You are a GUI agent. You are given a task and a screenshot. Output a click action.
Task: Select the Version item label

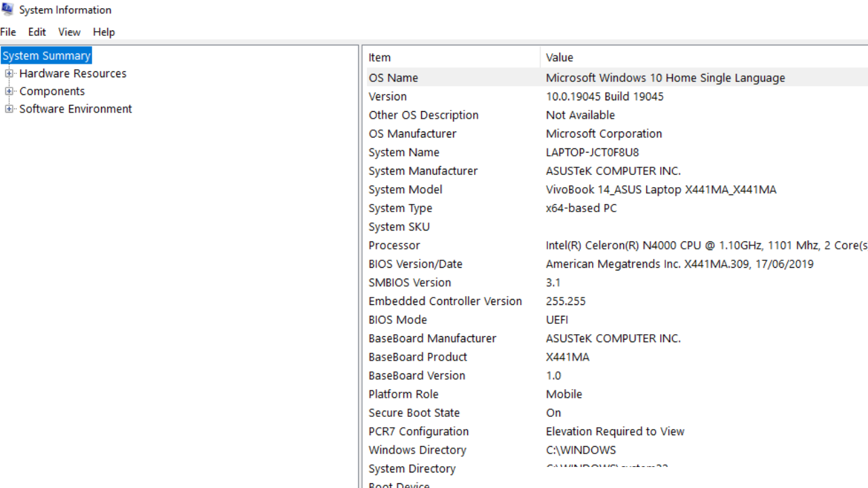[x=388, y=96]
